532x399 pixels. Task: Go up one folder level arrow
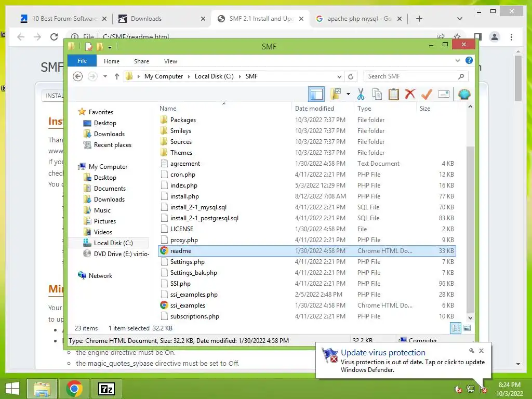click(117, 76)
